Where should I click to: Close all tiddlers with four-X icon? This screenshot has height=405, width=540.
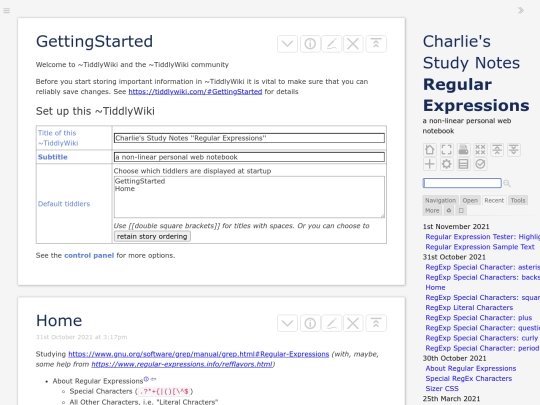480,150
